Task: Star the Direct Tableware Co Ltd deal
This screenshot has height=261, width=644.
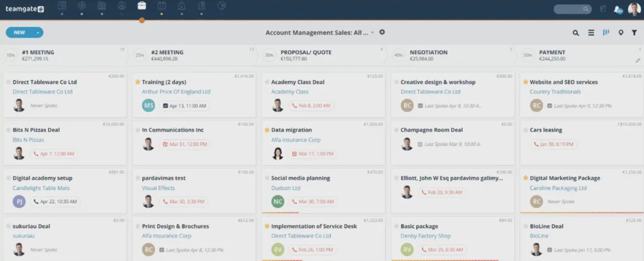Action: point(8,82)
